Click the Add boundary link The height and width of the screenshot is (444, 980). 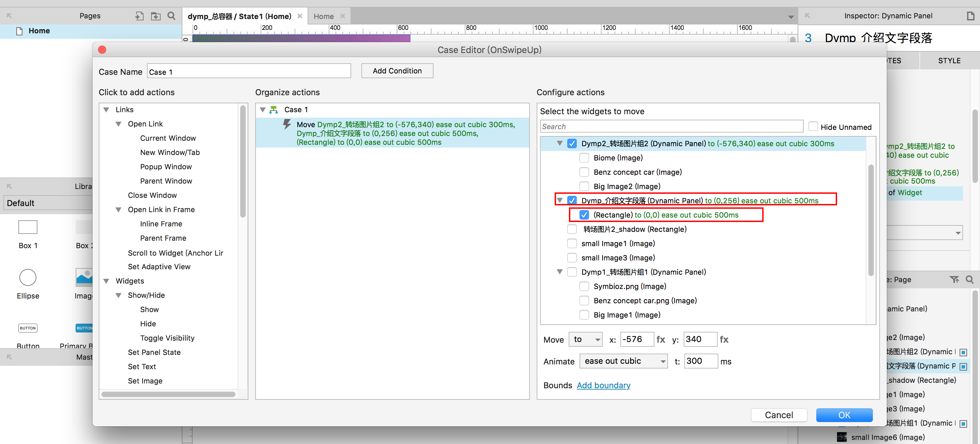pos(603,385)
